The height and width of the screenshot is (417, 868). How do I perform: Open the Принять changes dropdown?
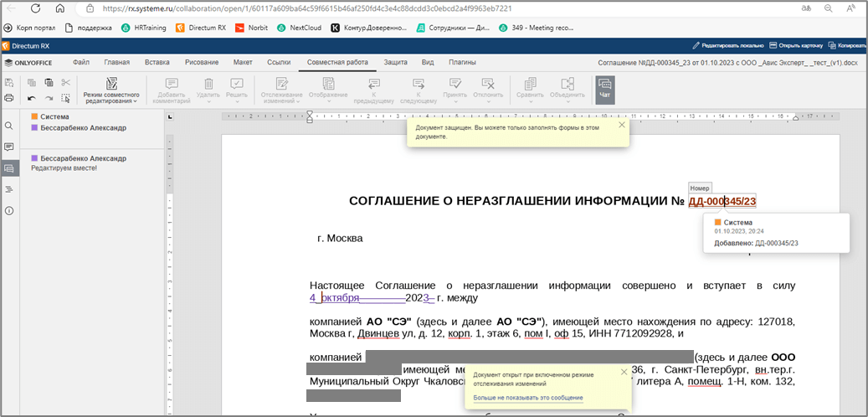(455, 90)
